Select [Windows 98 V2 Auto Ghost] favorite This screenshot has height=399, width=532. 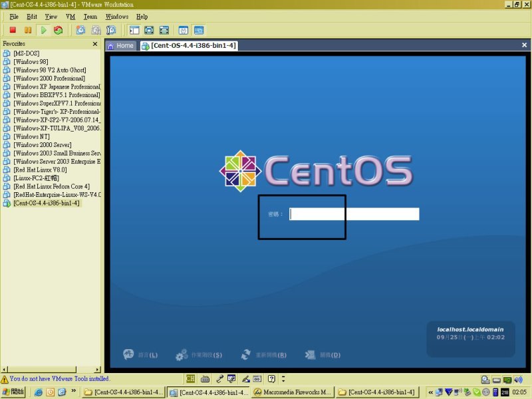[x=49, y=70]
